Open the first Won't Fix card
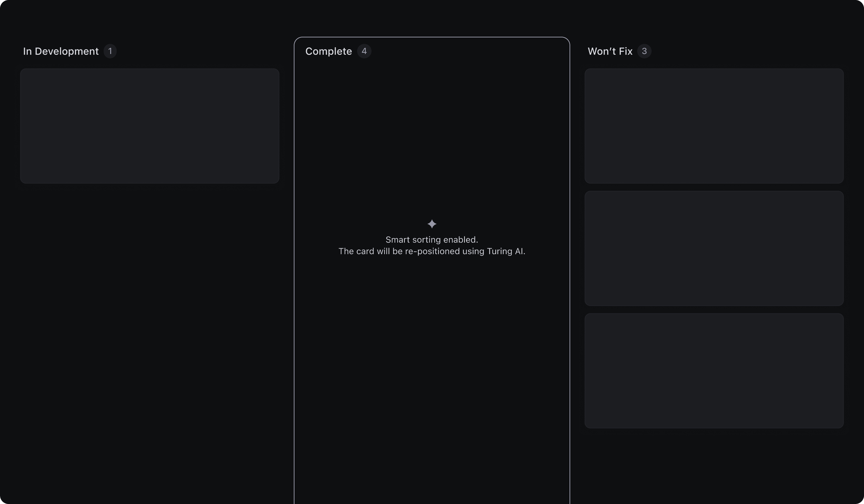 coord(714,126)
